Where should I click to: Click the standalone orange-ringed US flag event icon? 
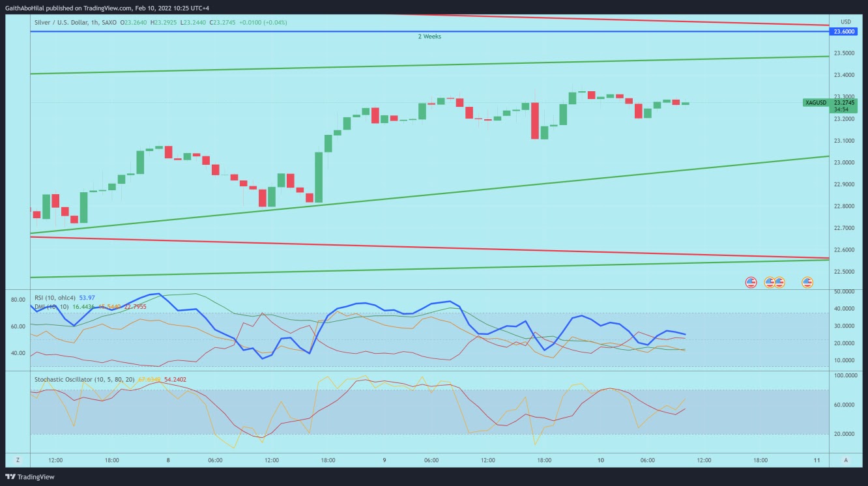point(807,282)
